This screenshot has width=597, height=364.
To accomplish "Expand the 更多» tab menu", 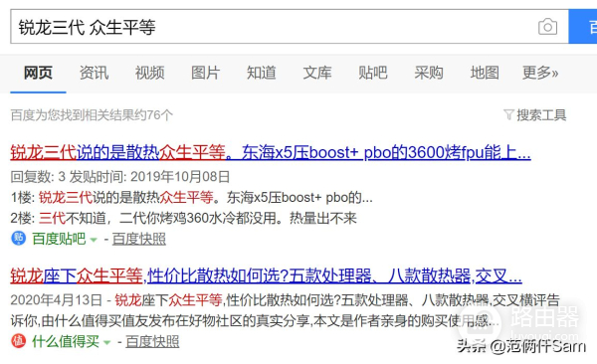I will pos(540,73).
